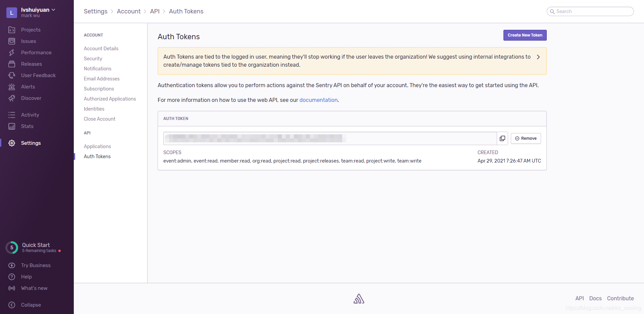This screenshot has height=314, width=644.
Task: Click the Try Business lightning icon
Action: click(x=12, y=265)
